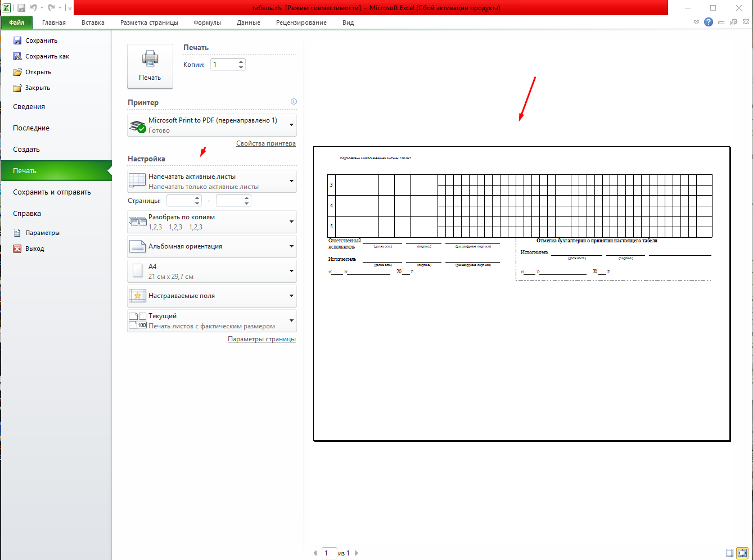Click the Свойства принтера link
The image size is (753, 560).
pyautogui.click(x=266, y=143)
